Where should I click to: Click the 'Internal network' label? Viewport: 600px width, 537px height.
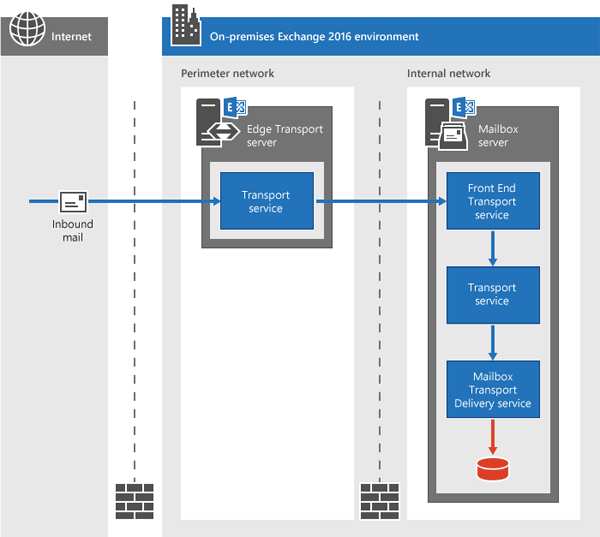coord(448,73)
